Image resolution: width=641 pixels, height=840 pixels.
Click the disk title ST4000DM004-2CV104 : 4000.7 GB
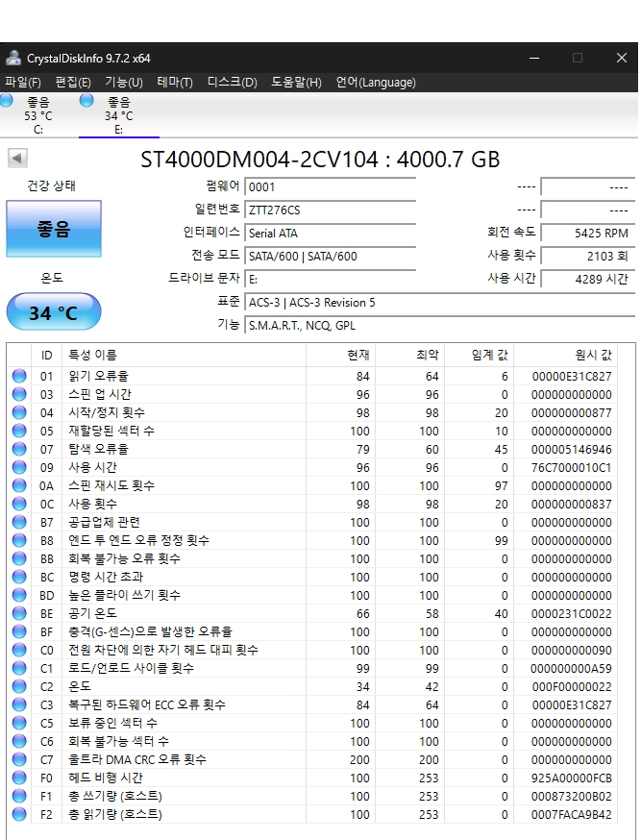coord(320,160)
